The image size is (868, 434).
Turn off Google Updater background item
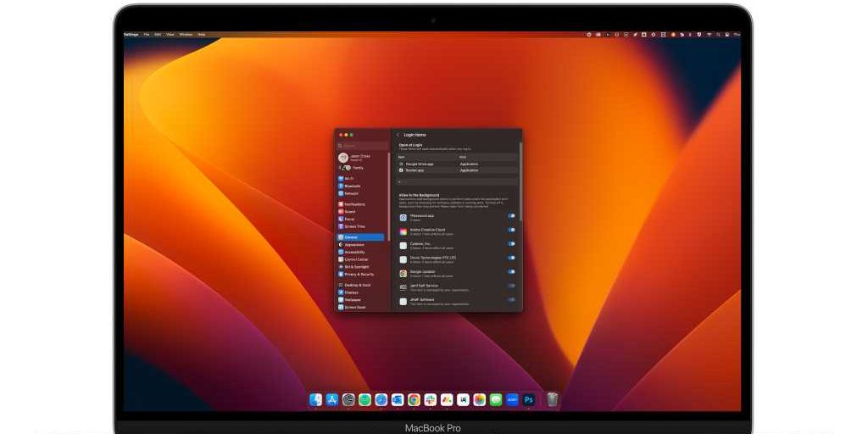coord(511,271)
